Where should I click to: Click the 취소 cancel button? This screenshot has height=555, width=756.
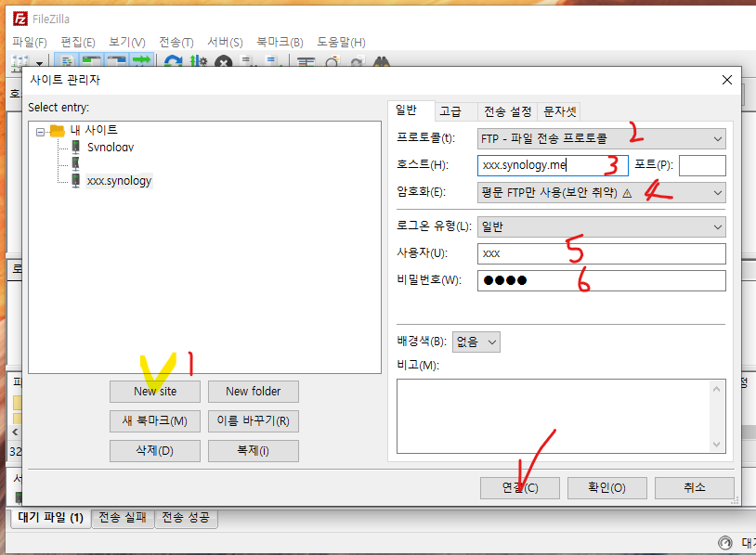[x=695, y=488]
